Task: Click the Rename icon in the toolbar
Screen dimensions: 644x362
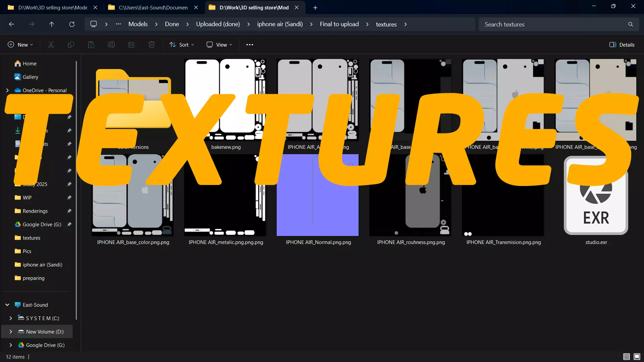Action: click(111, 45)
